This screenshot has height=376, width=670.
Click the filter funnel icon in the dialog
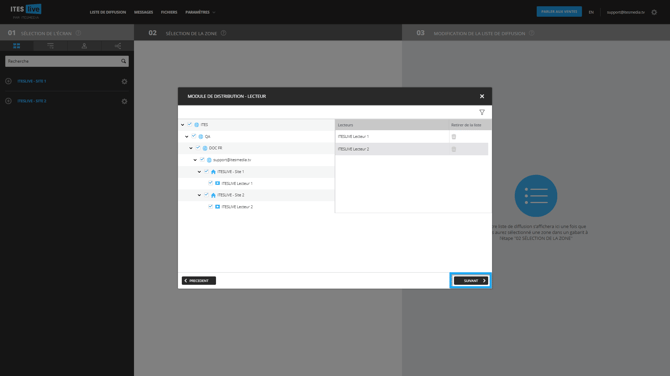(x=482, y=112)
